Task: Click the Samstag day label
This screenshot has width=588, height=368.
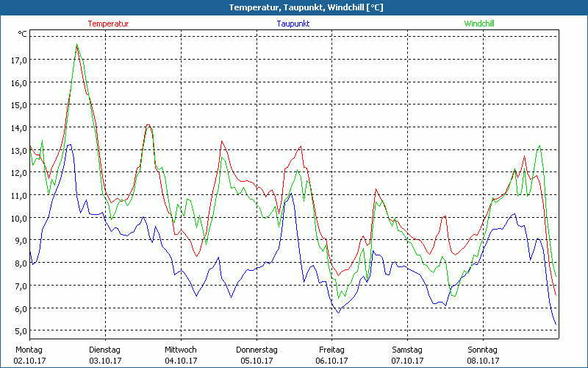Action: coord(407,350)
